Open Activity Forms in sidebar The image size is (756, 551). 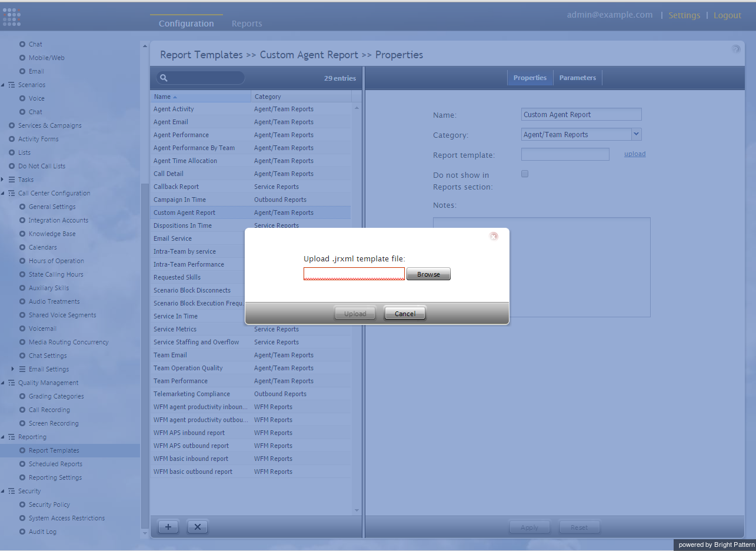point(38,139)
